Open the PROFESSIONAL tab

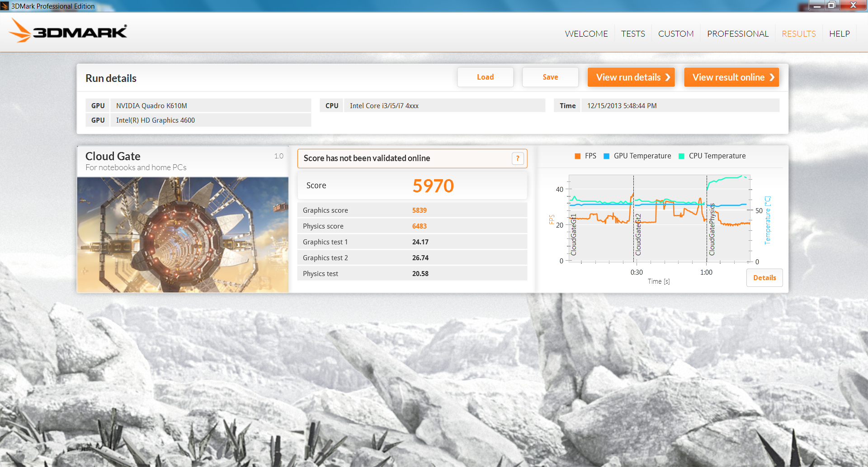[x=738, y=34]
